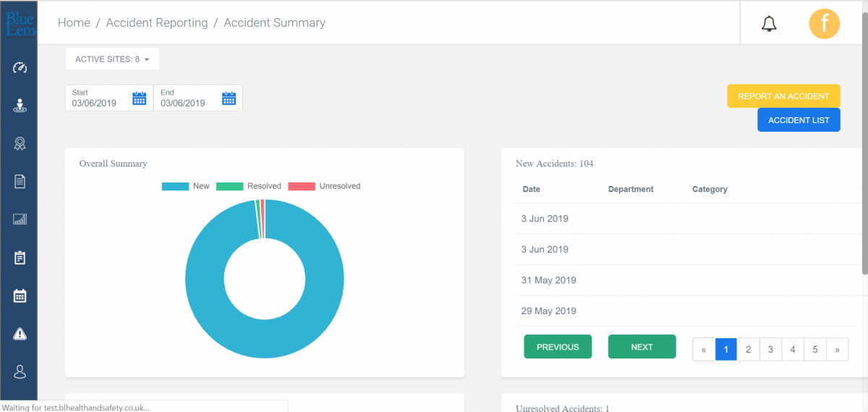Open the orange user avatar menu
This screenshot has width=868, height=412.
pyautogui.click(x=824, y=23)
